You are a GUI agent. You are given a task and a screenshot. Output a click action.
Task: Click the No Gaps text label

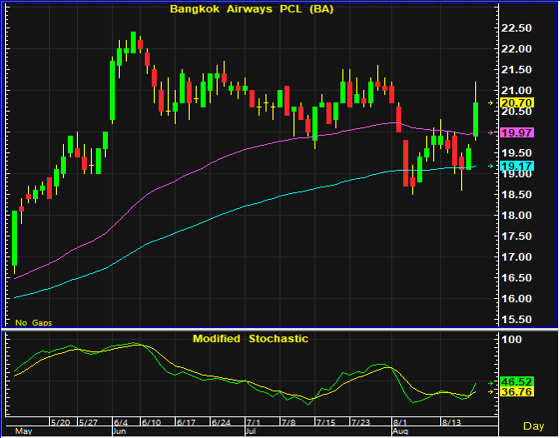pos(34,323)
